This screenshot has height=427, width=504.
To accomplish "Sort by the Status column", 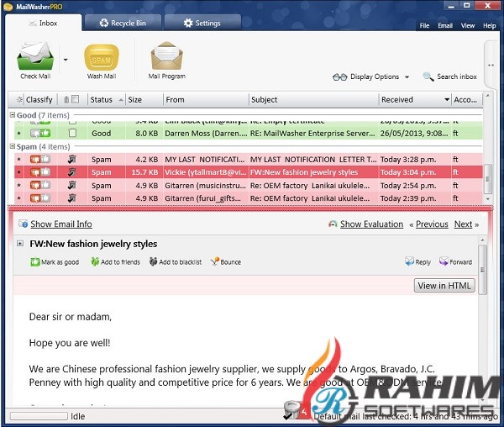I will tap(107, 100).
